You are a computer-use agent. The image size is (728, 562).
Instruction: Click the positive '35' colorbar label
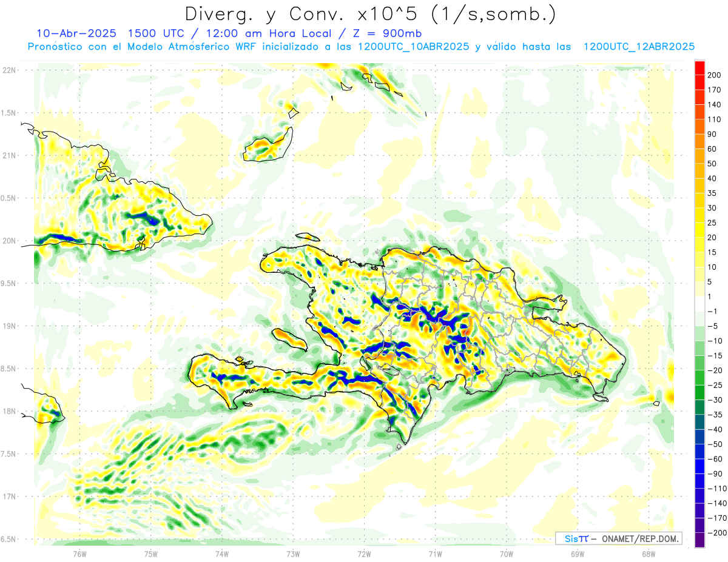[x=712, y=193]
